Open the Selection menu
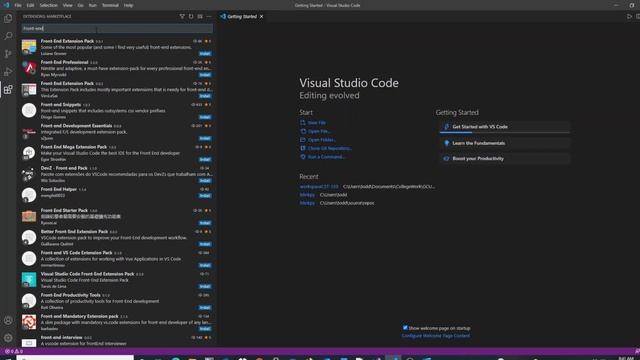Screen dimensions: 640x360 tap(49, 5)
